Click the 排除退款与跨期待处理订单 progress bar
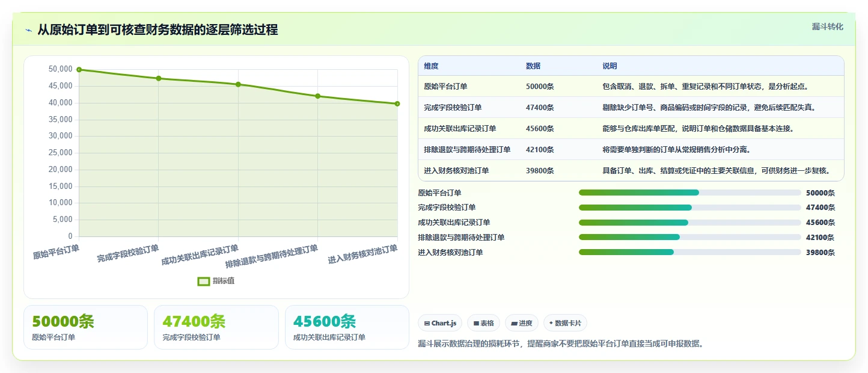This screenshot has height=373, width=868. [x=690, y=238]
